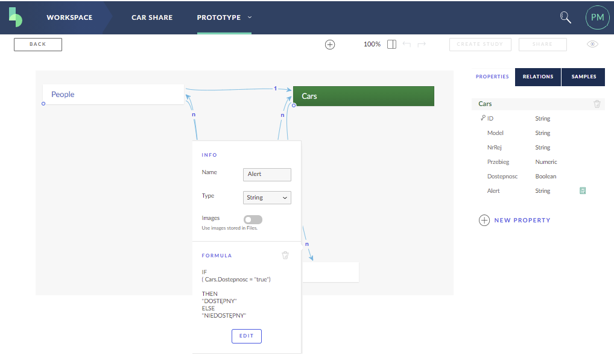
Task: Switch to the Samples tab
Action: (x=583, y=77)
